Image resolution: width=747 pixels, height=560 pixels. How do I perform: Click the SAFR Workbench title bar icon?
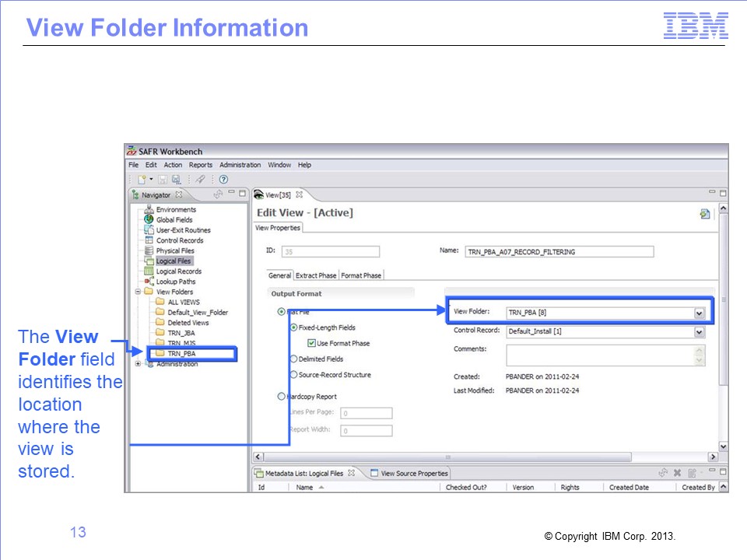(x=132, y=151)
